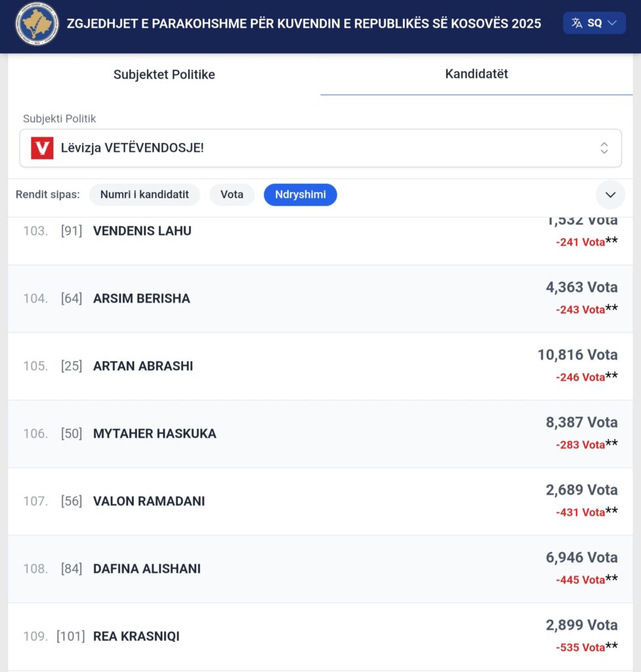The image size is (641, 672).
Task: Select MYTAHER HASKUKA candidate entry
Action: (154, 434)
